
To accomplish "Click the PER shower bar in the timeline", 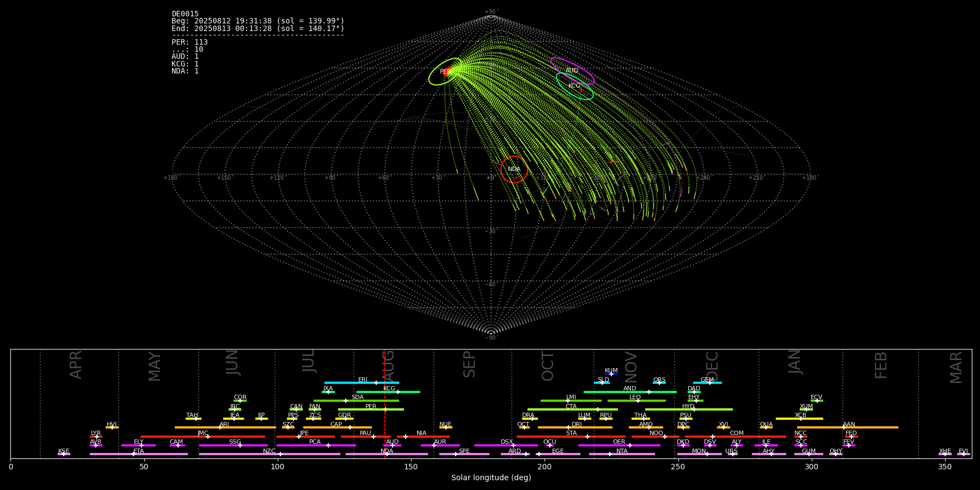I will pyautogui.click(x=371, y=409).
